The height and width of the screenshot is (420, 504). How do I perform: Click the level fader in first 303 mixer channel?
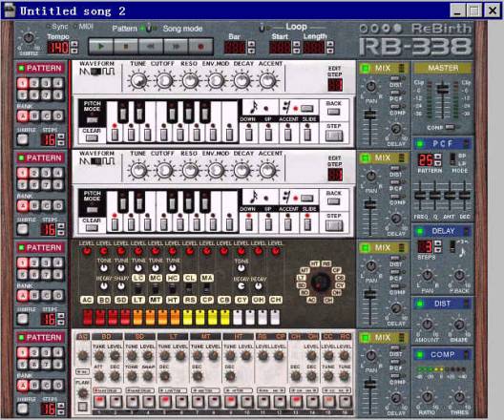click(x=370, y=115)
